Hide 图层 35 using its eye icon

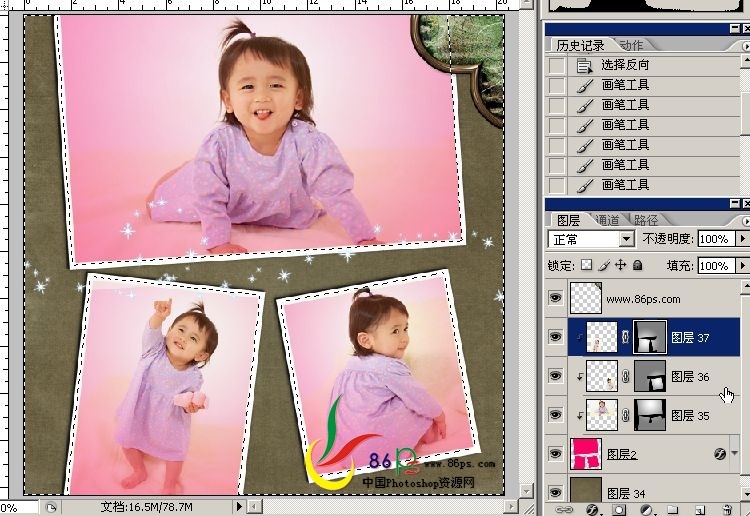[x=555, y=415]
